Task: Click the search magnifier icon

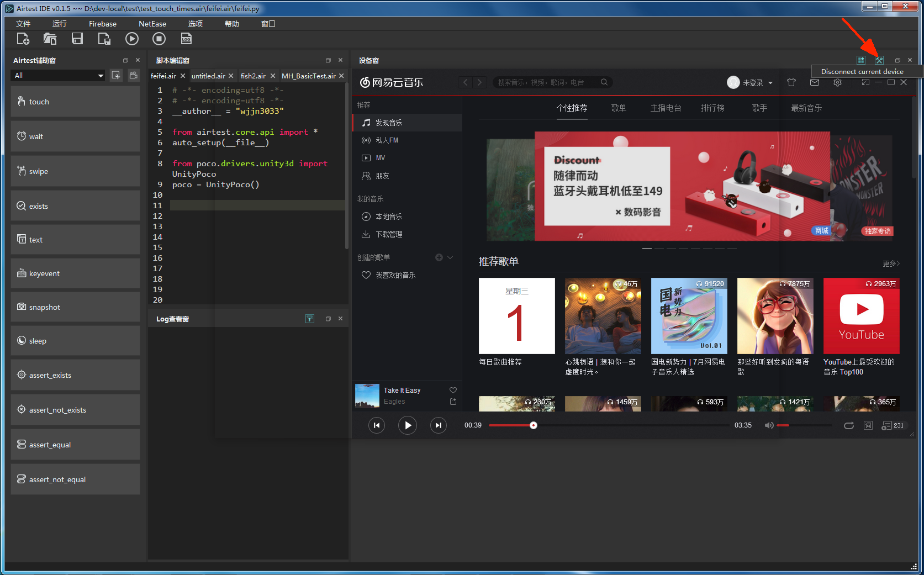Action: tap(604, 82)
